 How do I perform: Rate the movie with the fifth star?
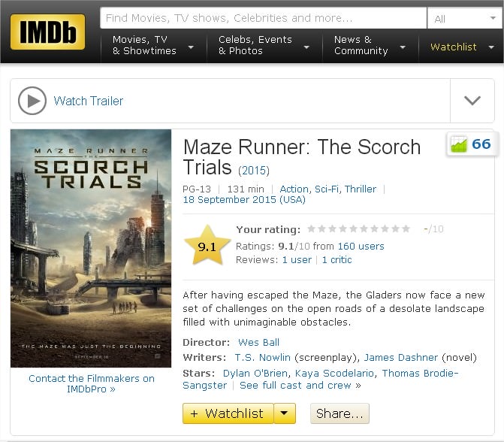353,229
